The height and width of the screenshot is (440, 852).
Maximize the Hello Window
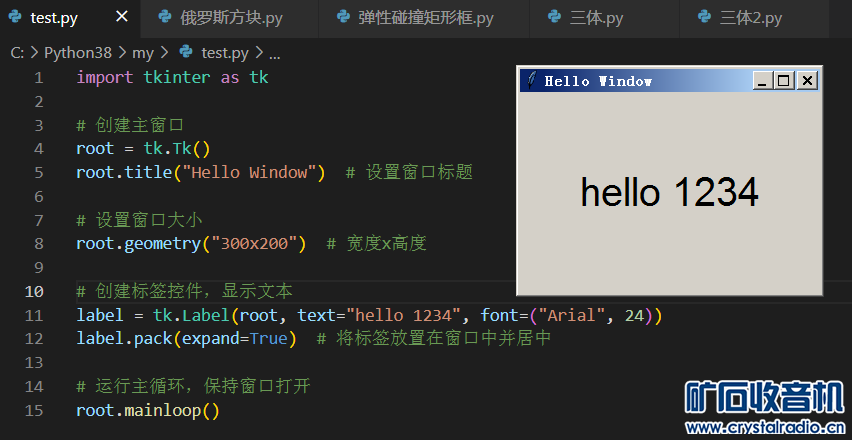(x=785, y=81)
